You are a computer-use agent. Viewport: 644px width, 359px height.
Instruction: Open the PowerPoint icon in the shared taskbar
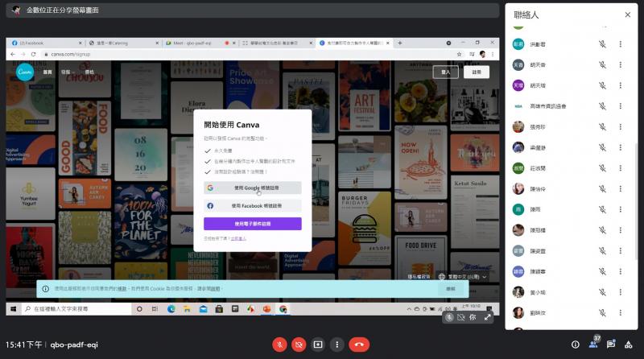pyautogui.click(x=267, y=309)
